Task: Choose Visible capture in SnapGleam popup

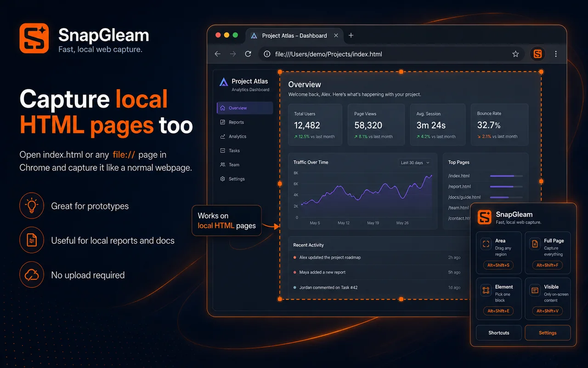Action: click(x=548, y=299)
